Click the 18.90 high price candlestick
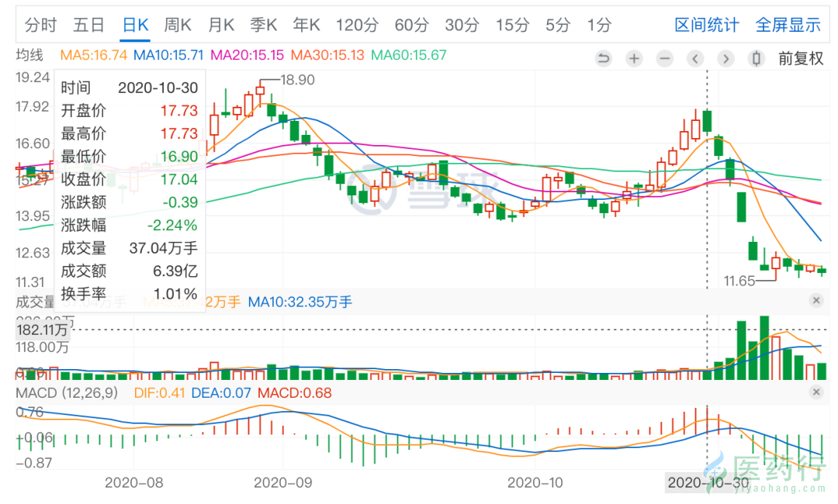Screen dimensions: 838x504 coord(260,92)
